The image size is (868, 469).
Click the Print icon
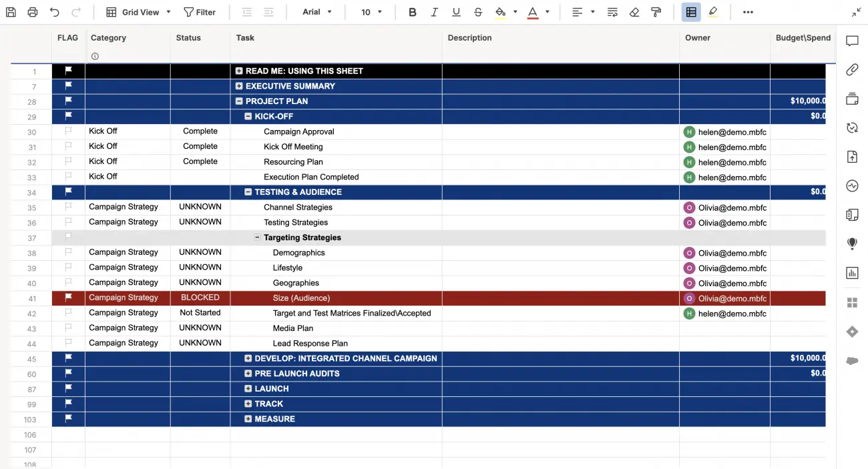(x=31, y=11)
